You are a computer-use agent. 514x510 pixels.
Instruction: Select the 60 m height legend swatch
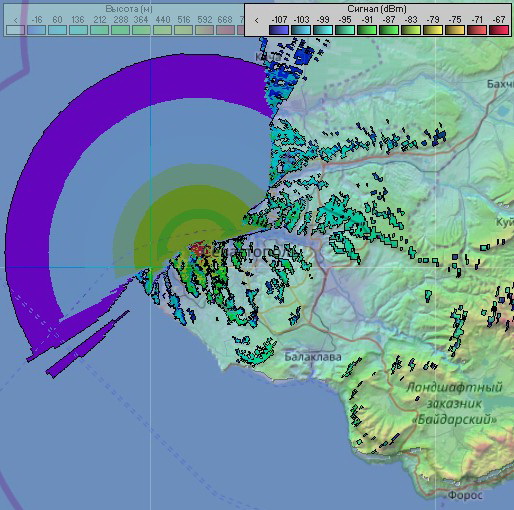click(x=57, y=30)
